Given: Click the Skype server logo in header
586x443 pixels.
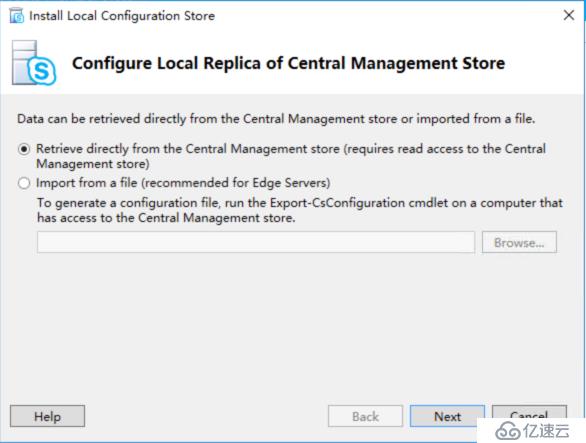Looking at the screenshot, I should point(34,63).
